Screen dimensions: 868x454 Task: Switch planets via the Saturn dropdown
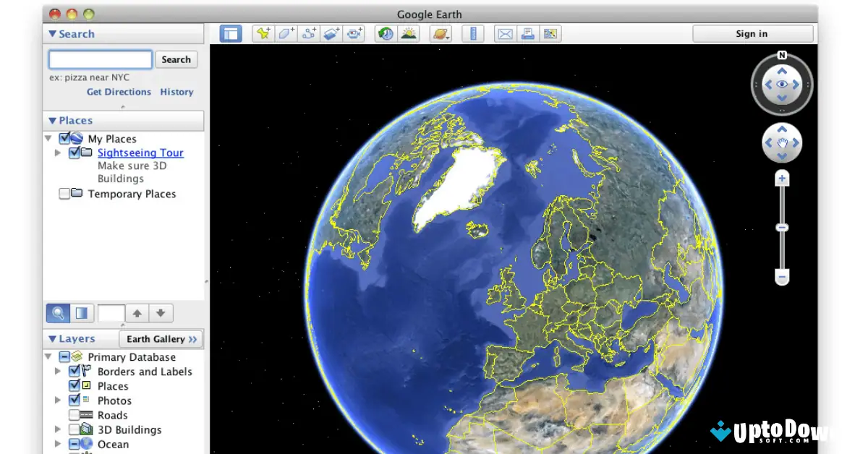[441, 33]
